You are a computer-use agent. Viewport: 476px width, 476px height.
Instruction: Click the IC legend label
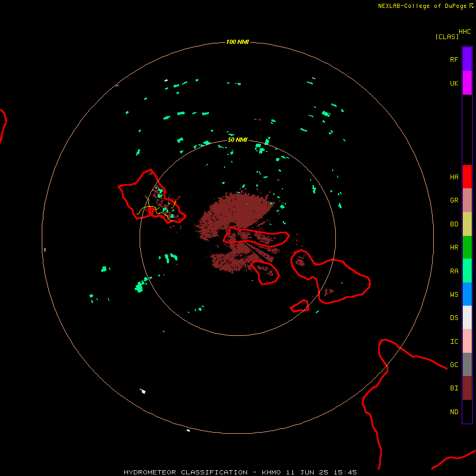click(x=454, y=342)
